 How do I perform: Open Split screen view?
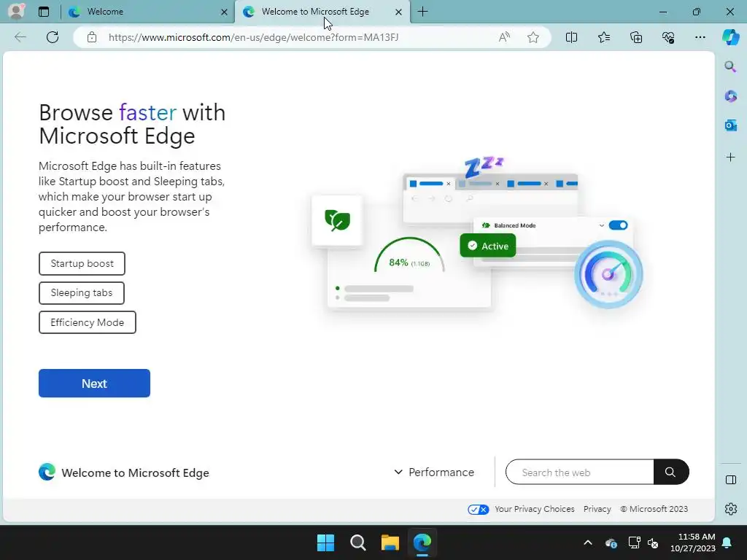coord(571,37)
